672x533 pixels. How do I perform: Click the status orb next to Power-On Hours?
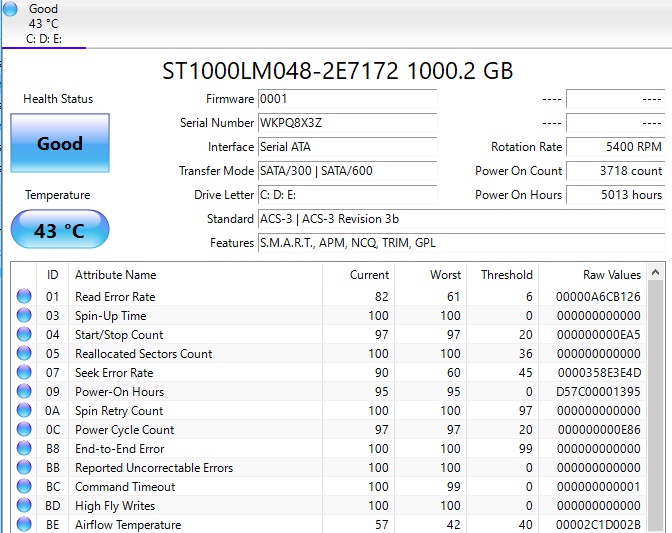tap(24, 392)
